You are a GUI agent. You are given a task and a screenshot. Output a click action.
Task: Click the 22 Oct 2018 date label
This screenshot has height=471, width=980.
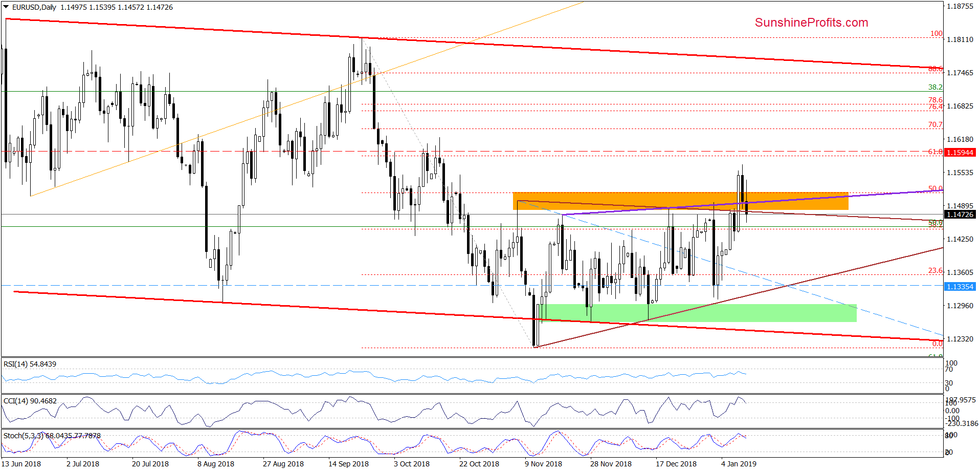(479, 464)
